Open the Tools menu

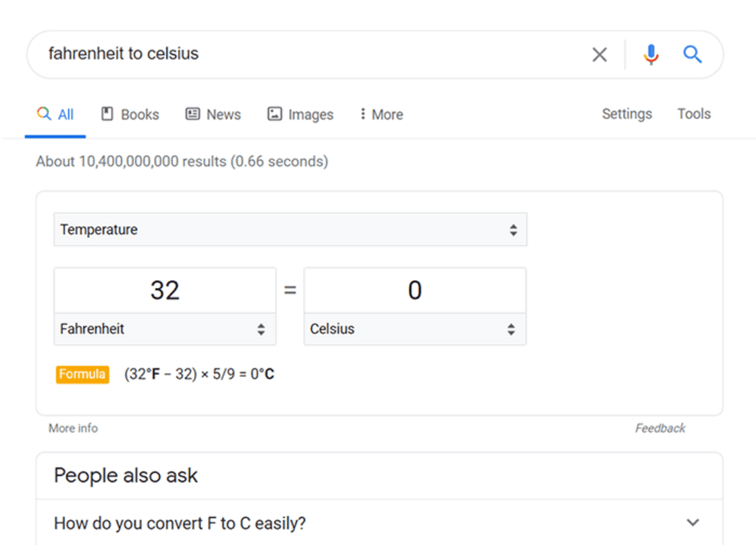(694, 114)
